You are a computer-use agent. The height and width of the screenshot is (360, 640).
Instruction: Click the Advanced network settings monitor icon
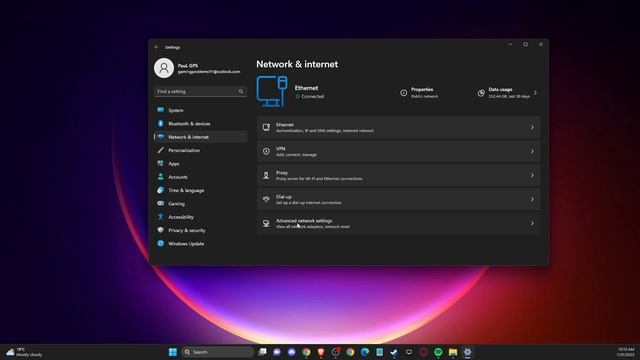[x=266, y=223]
